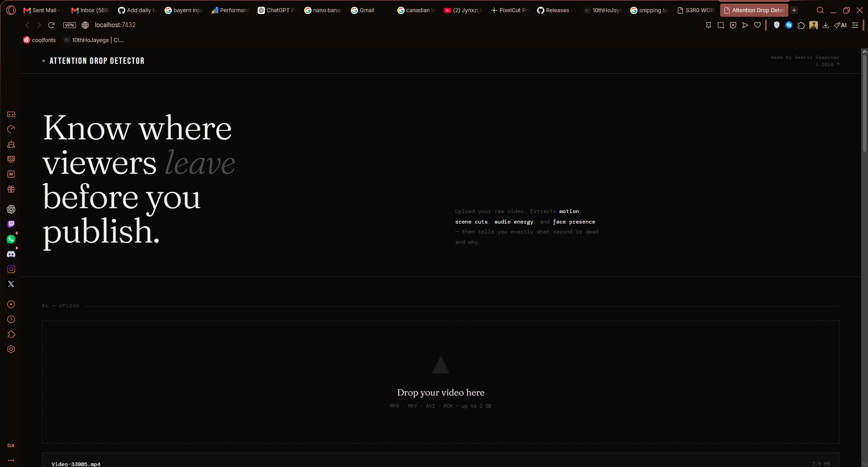Open the Shazam extension icon
Viewport: 868px width, 467px height.
[789, 25]
